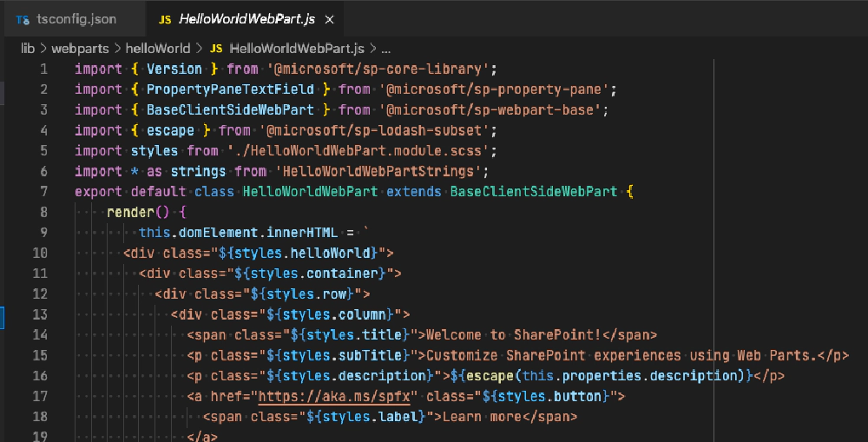
Task: Click './HelloWorldWebPart.module.scss' path
Action: pos(358,150)
